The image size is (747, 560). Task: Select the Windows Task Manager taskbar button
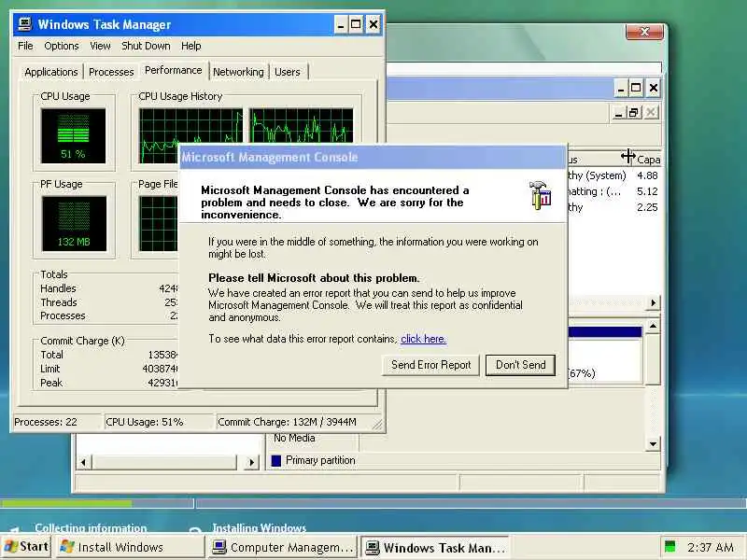click(434, 547)
